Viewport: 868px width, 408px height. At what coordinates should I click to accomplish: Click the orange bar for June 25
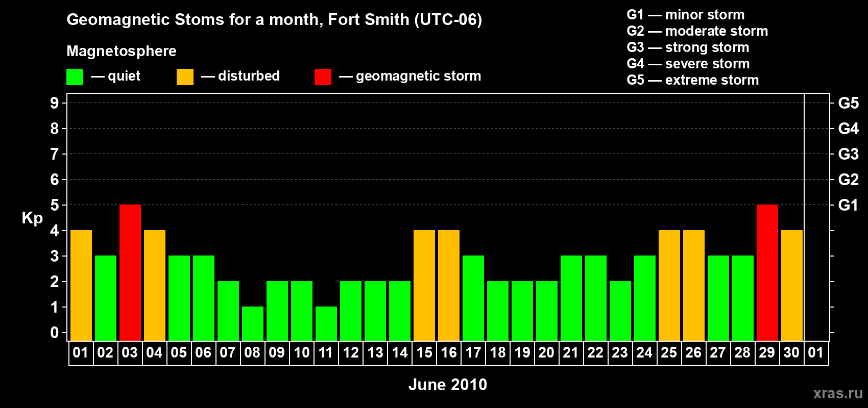pos(669,285)
